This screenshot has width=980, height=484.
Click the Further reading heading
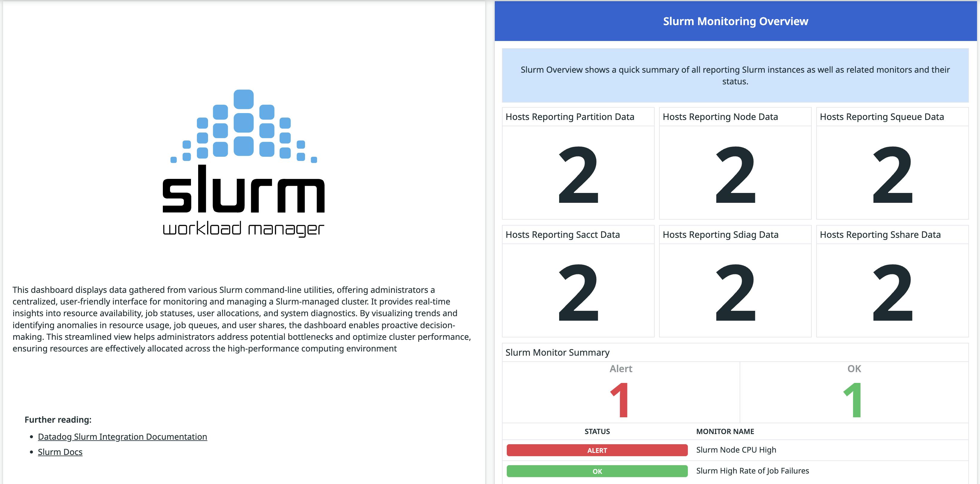(x=58, y=419)
